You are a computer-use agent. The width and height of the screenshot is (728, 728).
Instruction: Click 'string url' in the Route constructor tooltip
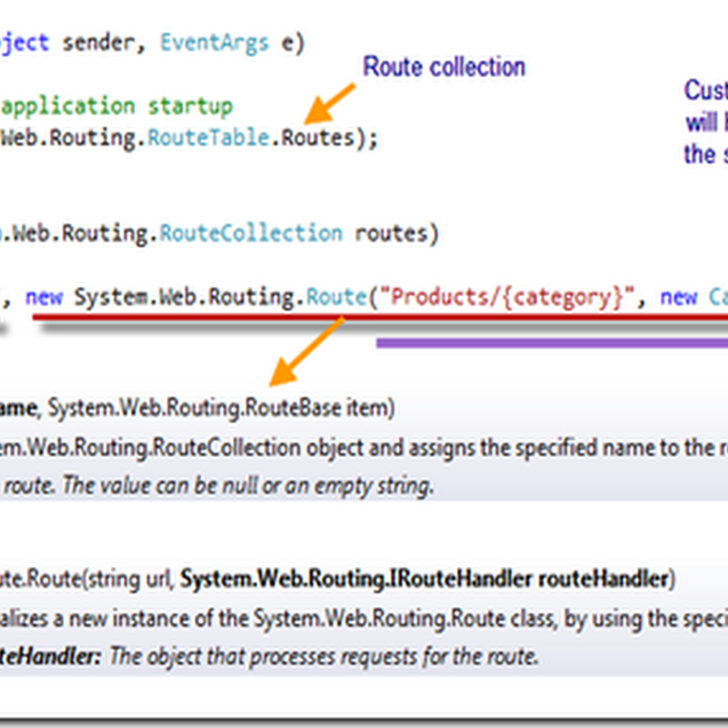[129, 580]
